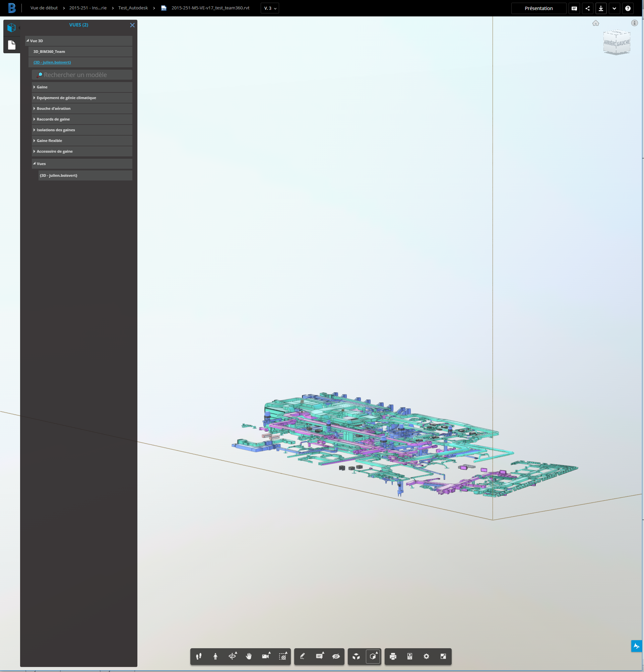Click the home view icon
The height and width of the screenshot is (672, 644).
(x=596, y=23)
